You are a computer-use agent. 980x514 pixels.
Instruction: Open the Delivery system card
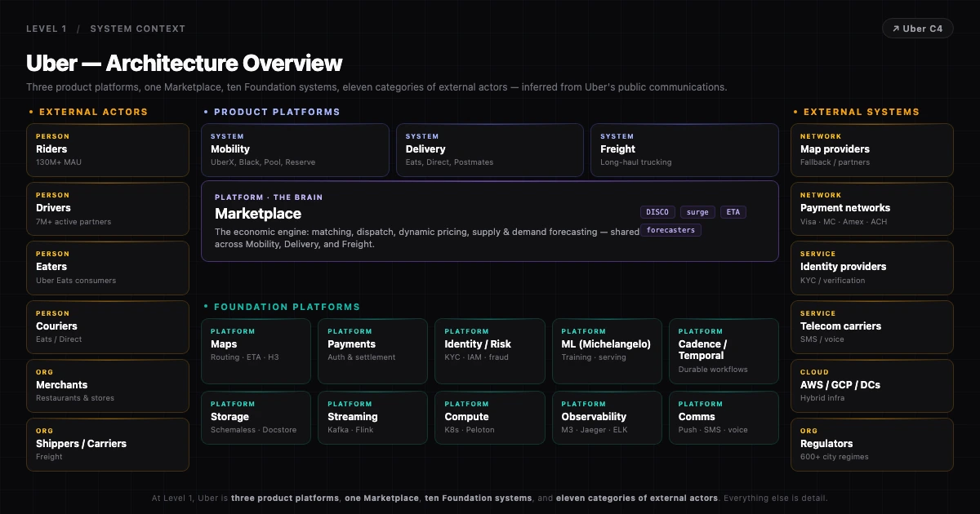point(490,150)
